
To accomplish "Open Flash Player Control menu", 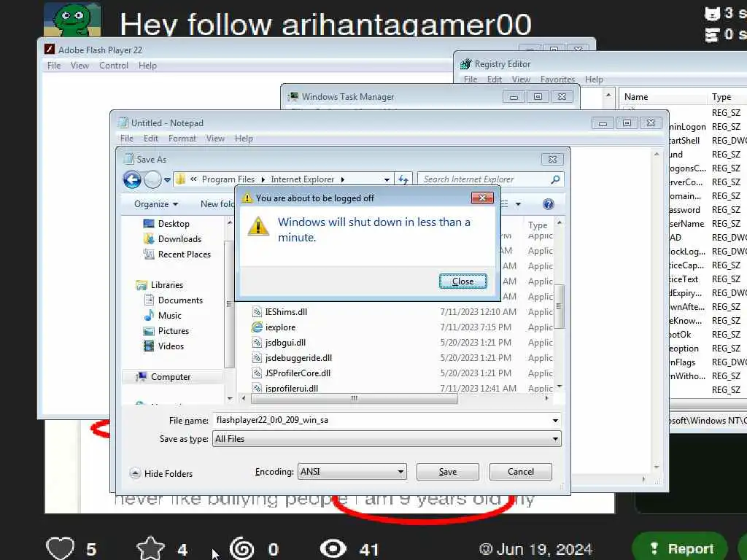I will tap(113, 66).
